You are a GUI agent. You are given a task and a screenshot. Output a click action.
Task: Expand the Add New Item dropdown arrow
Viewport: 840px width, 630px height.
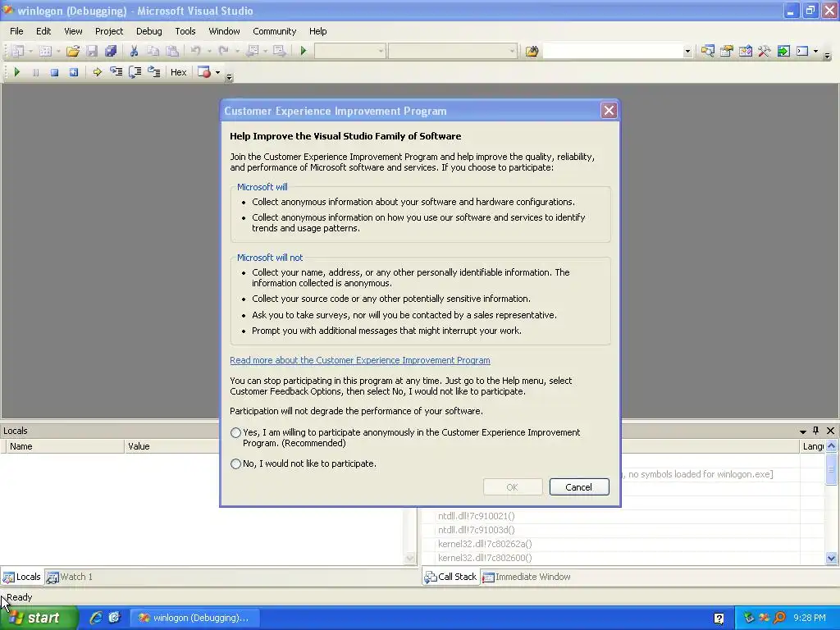click(x=58, y=52)
